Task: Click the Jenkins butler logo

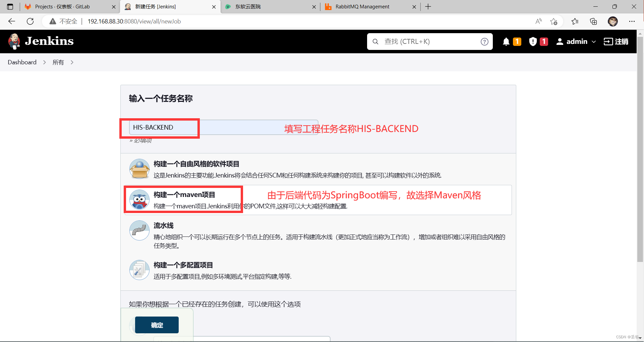Action: tap(14, 41)
